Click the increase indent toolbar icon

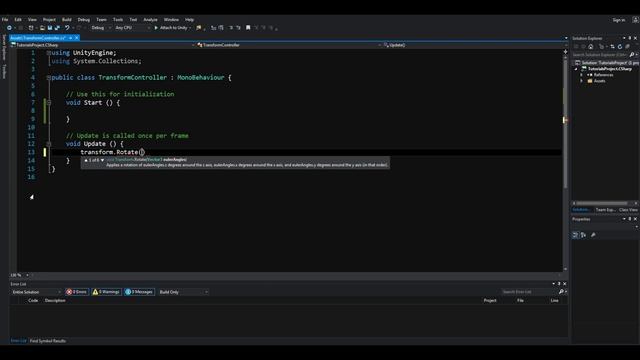pos(221,28)
